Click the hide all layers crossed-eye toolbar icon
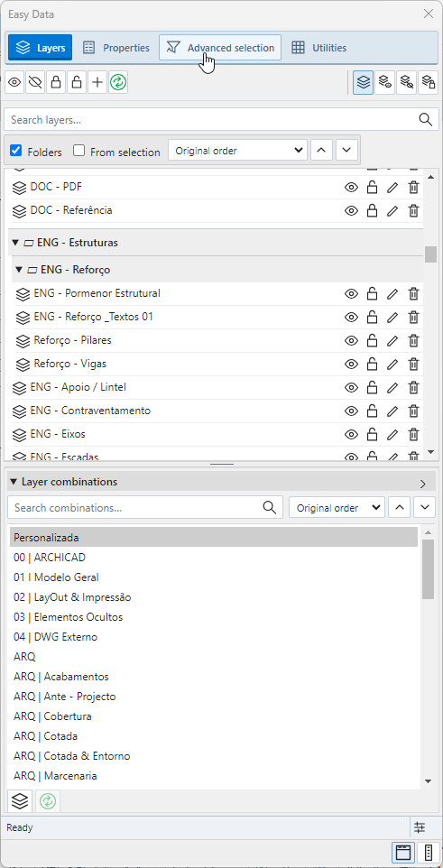 (x=35, y=83)
